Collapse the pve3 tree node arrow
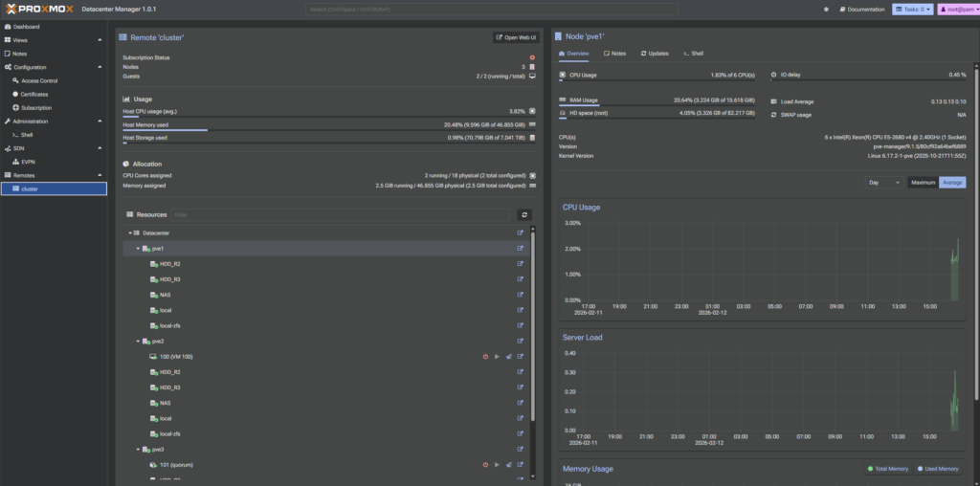This screenshot has height=486, width=980. click(x=138, y=449)
